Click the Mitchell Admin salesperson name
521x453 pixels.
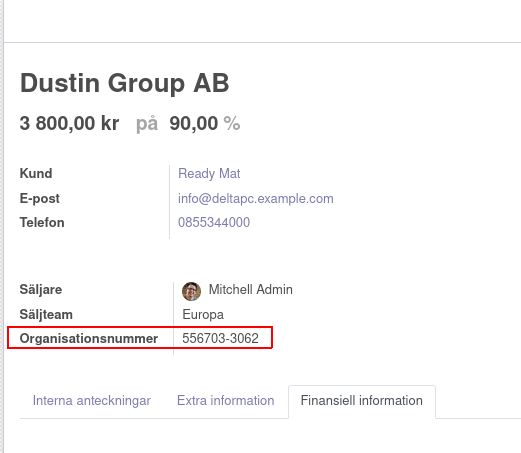point(251,289)
